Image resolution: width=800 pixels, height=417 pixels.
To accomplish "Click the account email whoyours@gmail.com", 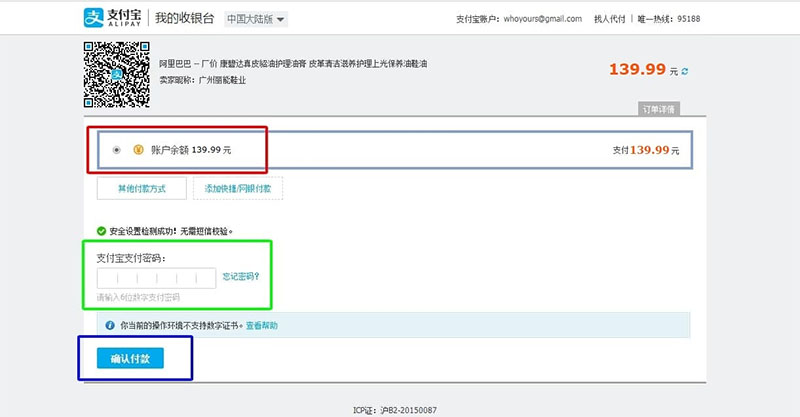I will click(543, 19).
